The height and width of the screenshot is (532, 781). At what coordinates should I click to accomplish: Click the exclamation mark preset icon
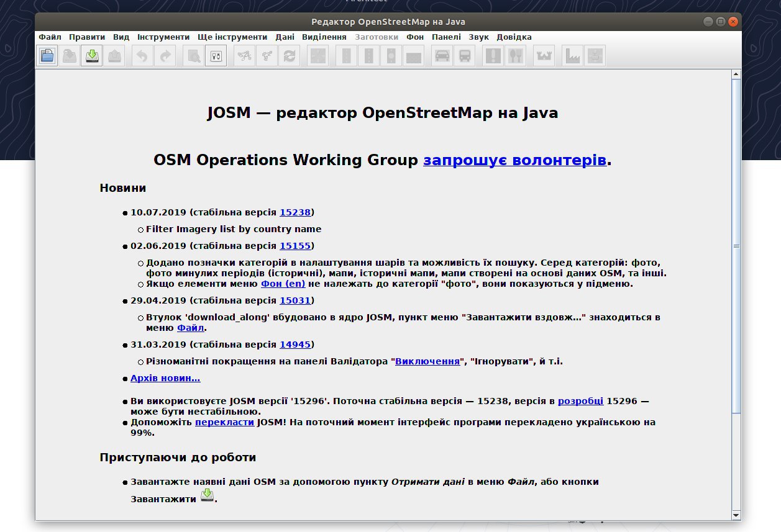pyautogui.click(x=493, y=56)
